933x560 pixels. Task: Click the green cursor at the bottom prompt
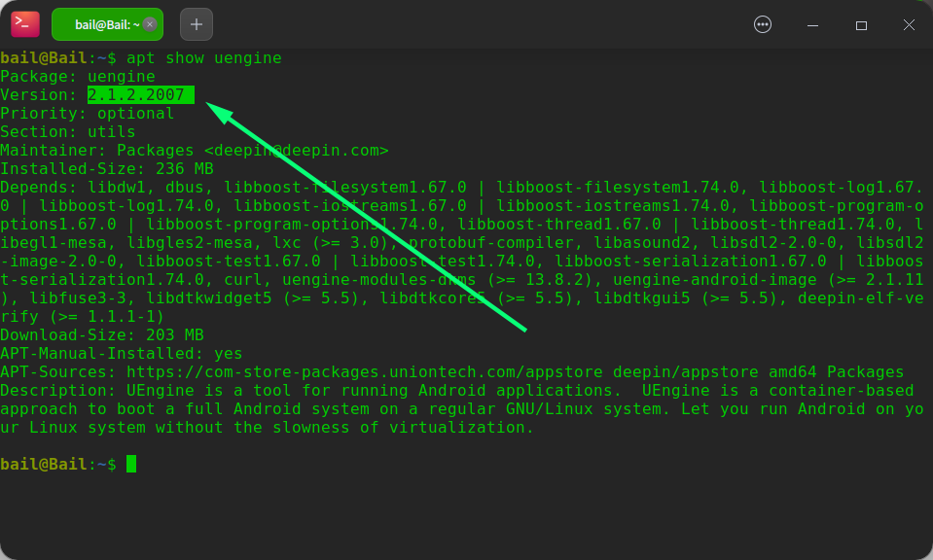pos(131,464)
